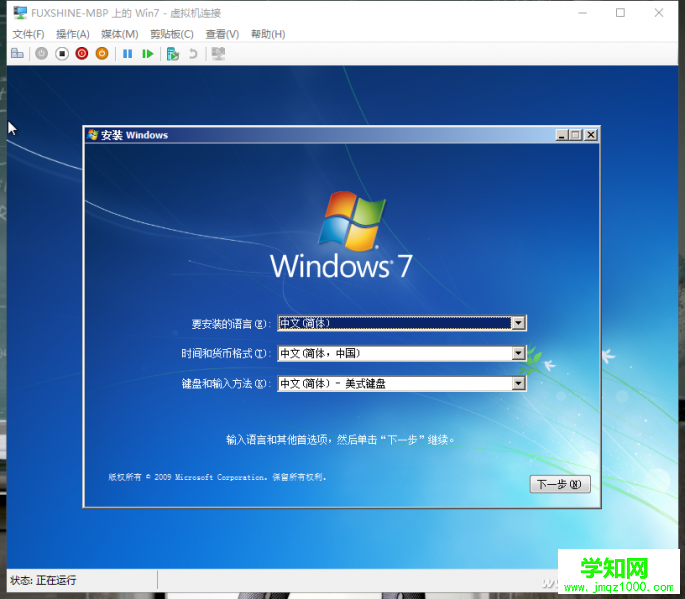Minimize the 安装 Windows dialog

point(561,135)
